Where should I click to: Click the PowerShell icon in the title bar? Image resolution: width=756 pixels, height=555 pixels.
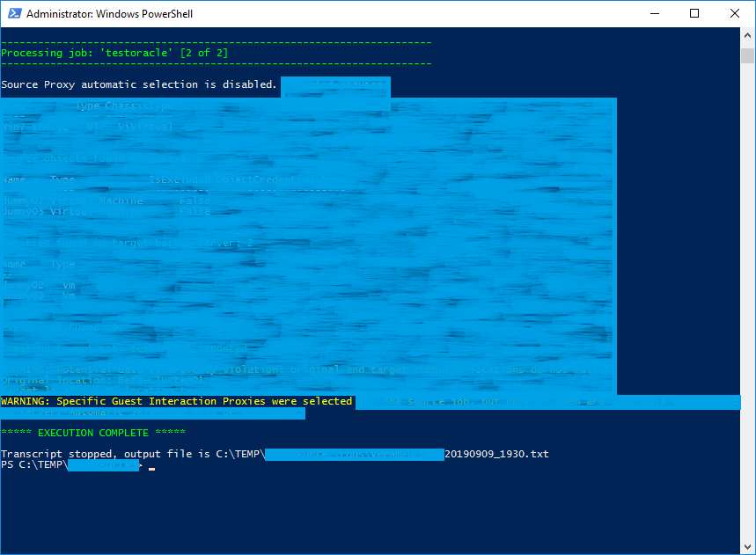pos(14,13)
